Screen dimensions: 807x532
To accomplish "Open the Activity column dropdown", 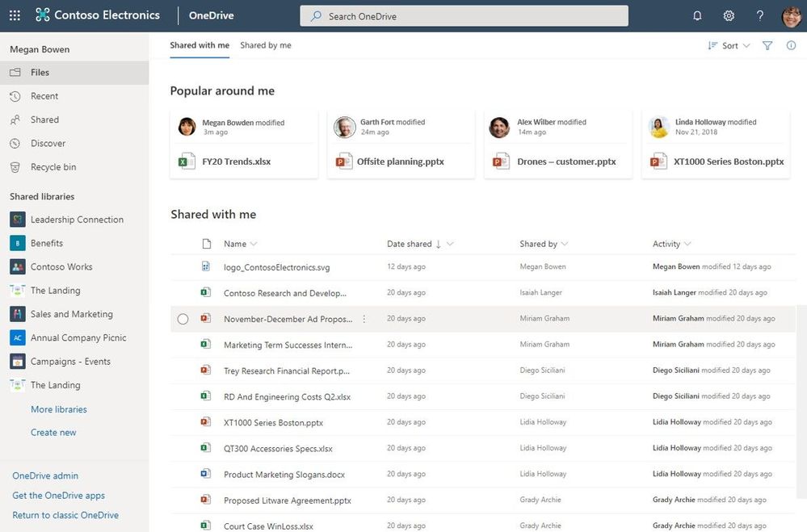I will click(687, 244).
